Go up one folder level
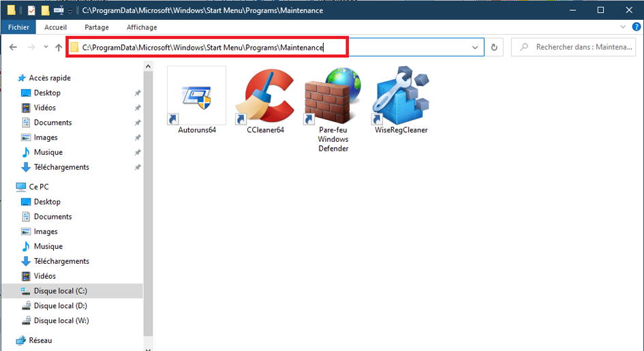This screenshot has height=351, width=644. 59,47
